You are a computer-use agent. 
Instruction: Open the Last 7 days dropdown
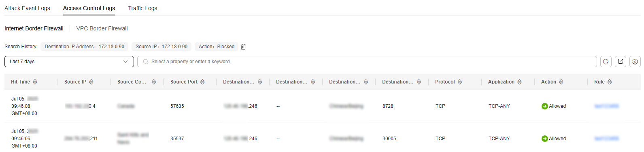(69, 62)
